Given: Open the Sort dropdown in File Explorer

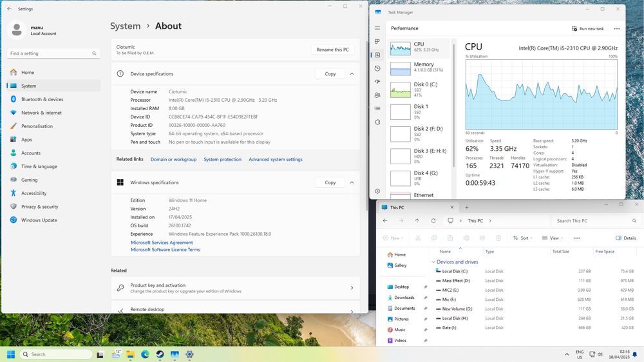Looking at the screenshot, I should 522,238.
